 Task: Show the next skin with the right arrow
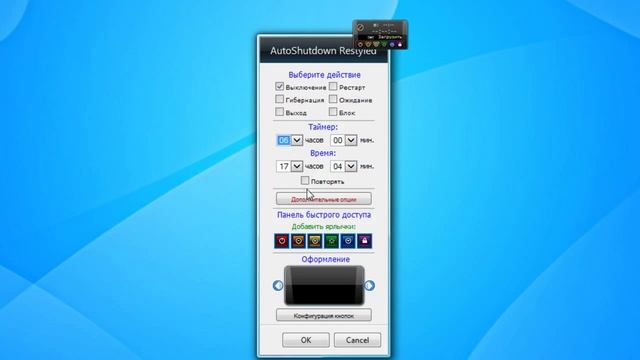369,285
